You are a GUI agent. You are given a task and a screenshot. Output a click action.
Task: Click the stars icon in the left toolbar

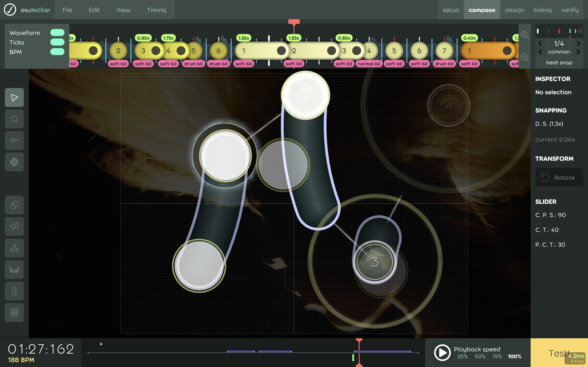(14, 248)
